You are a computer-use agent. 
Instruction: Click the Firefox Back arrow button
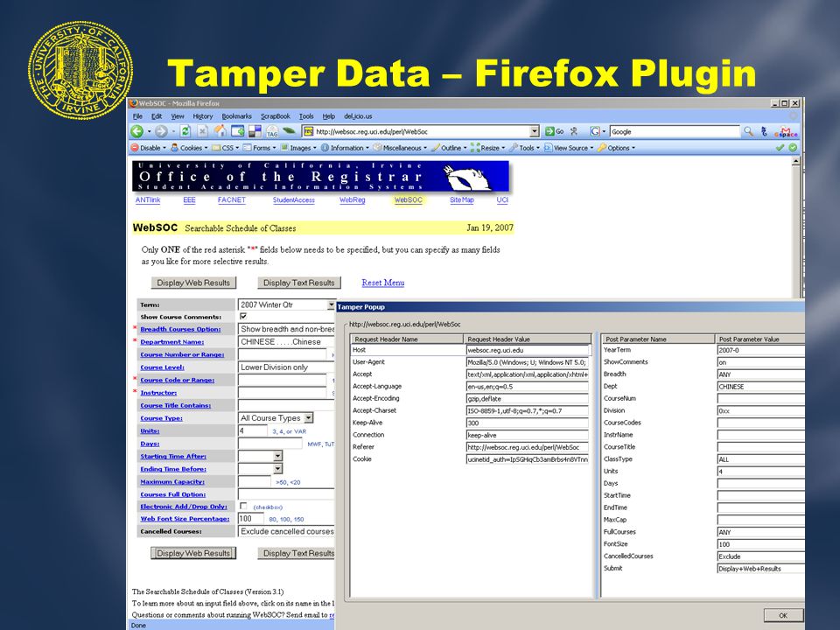[137, 131]
